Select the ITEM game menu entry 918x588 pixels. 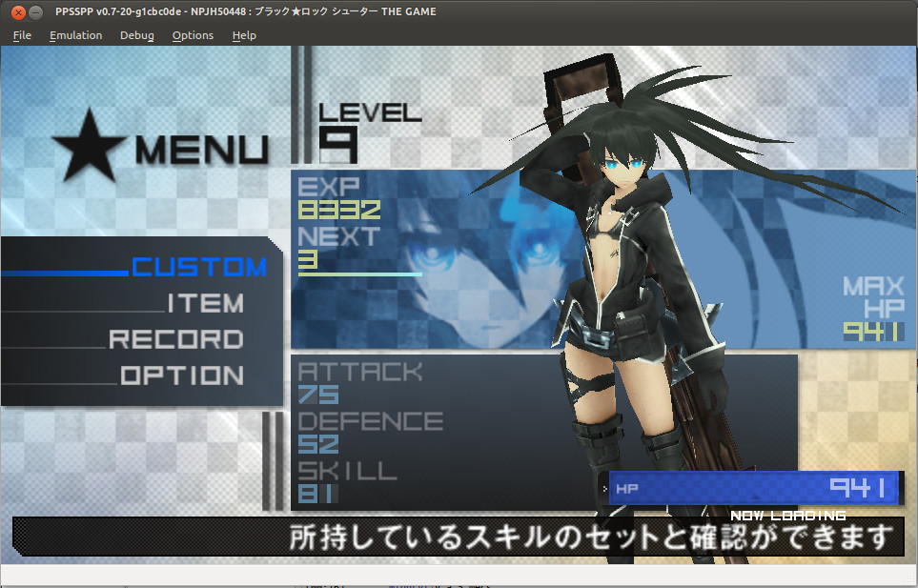click(206, 303)
